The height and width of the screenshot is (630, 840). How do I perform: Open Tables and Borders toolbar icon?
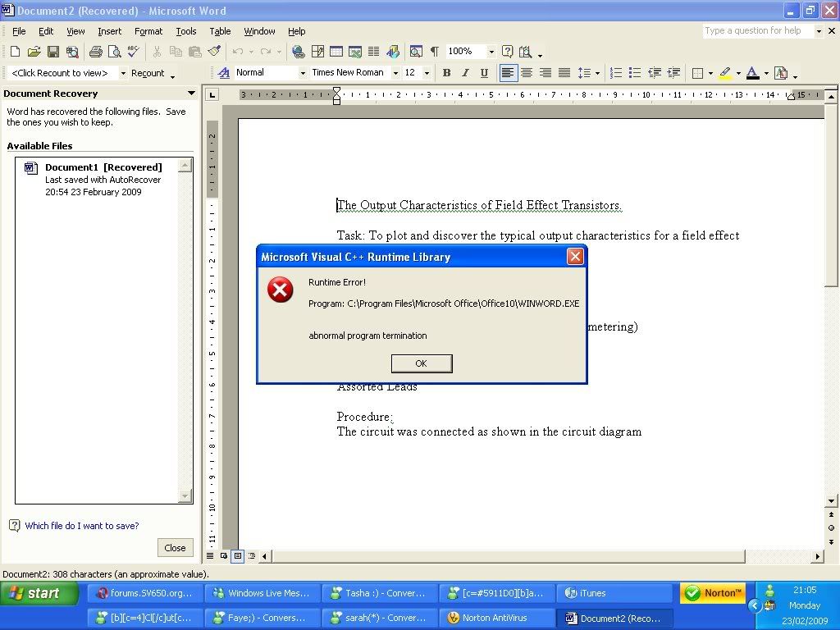317,52
